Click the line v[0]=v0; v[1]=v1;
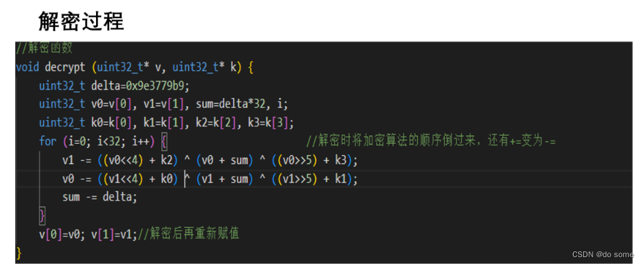 [89, 234]
